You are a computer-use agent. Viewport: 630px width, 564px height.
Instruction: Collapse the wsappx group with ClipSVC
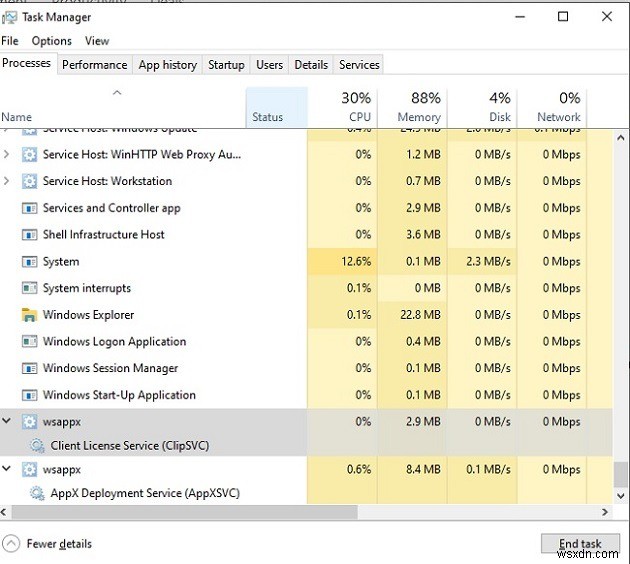[6, 421]
